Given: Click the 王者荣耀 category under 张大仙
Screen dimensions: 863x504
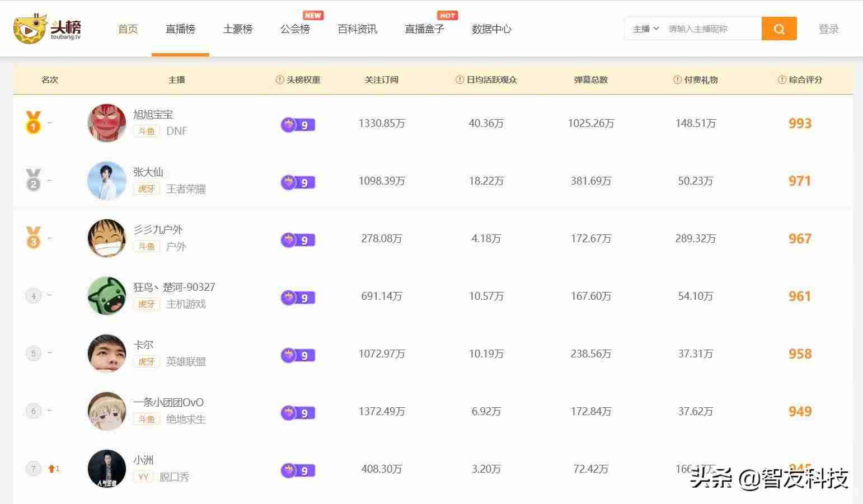Looking at the screenshot, I should tap(186, 189).
